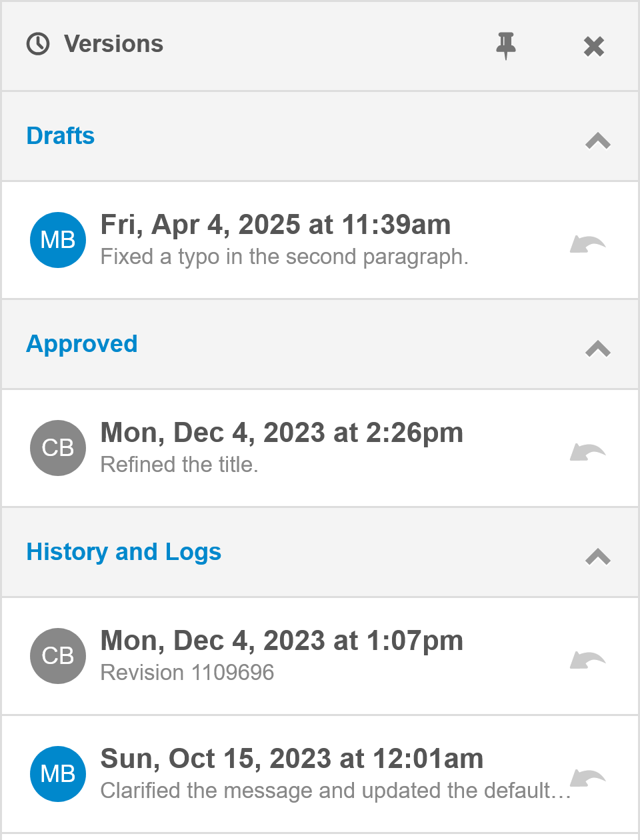
Task: Revert to Apr 4, 2025 draft version
Action: [587, 245]
